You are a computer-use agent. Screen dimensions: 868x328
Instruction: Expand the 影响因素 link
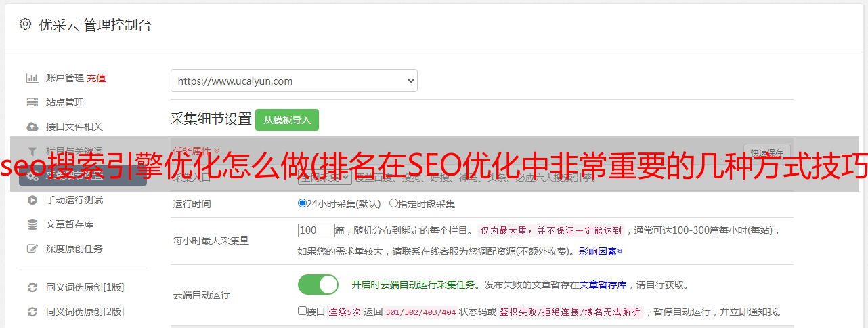click(601, 251)
